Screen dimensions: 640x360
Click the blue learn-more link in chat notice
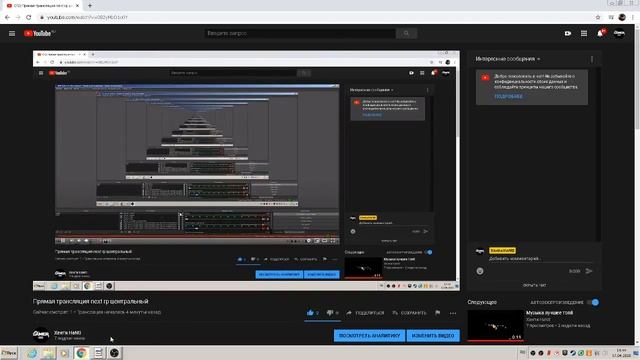(x=508, y=97)
